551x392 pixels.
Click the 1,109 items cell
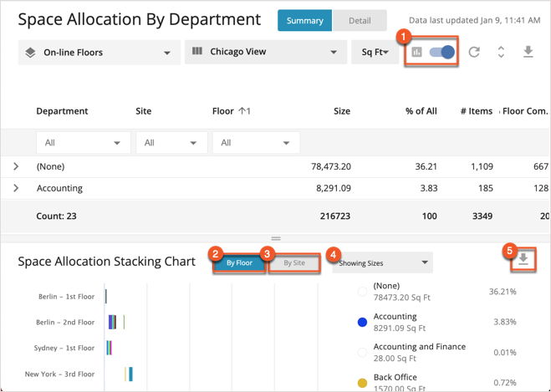tap(482, 166)
